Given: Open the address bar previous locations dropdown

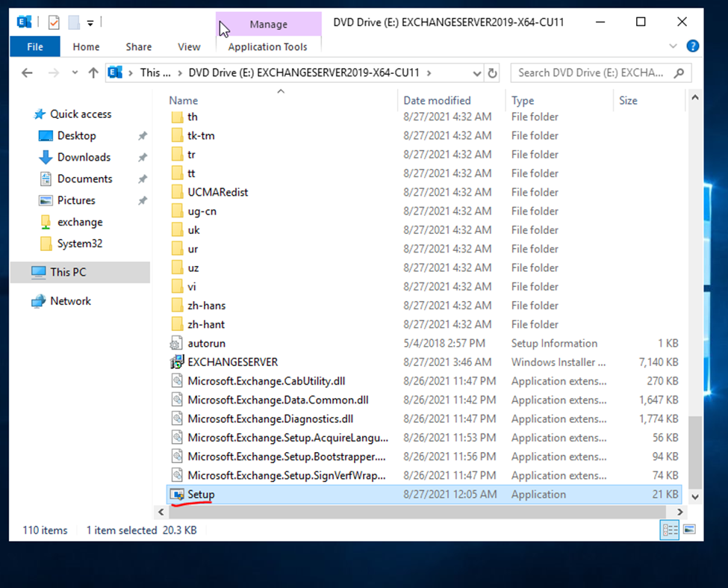Looking at the screenshot, I should point(477,73).
